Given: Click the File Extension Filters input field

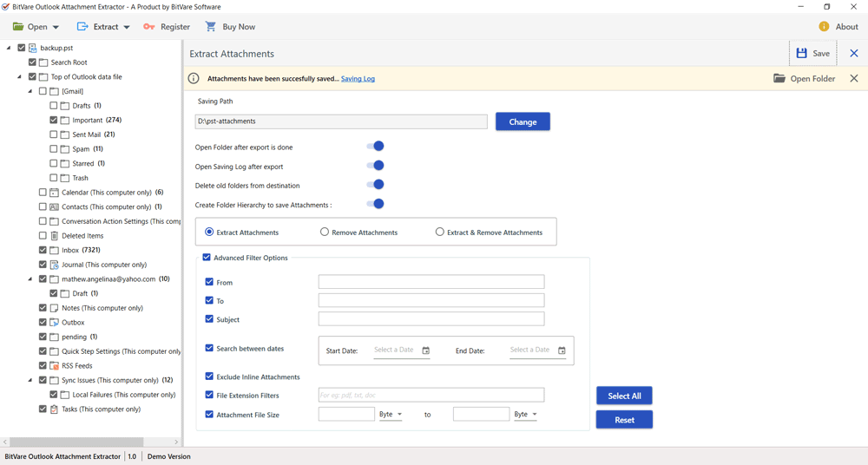Looking at the screenshot, I should [431, 395].
